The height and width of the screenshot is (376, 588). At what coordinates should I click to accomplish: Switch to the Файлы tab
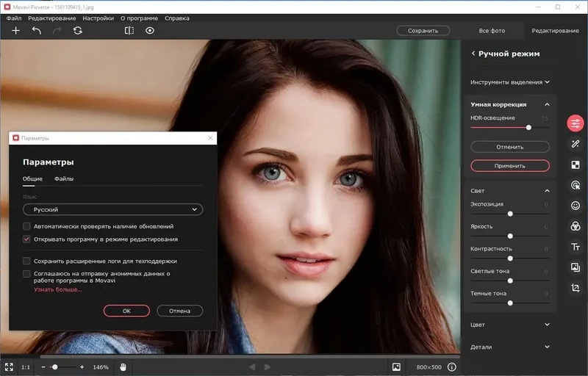coord(64,179)
